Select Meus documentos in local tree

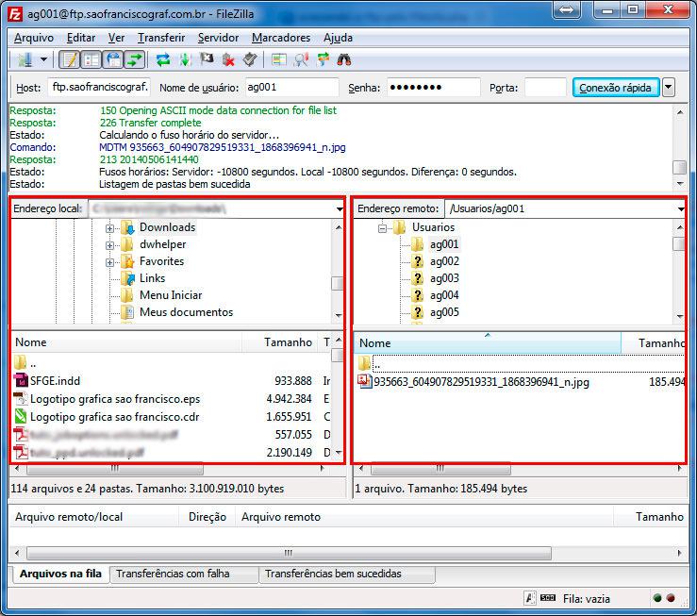(186, 312)
